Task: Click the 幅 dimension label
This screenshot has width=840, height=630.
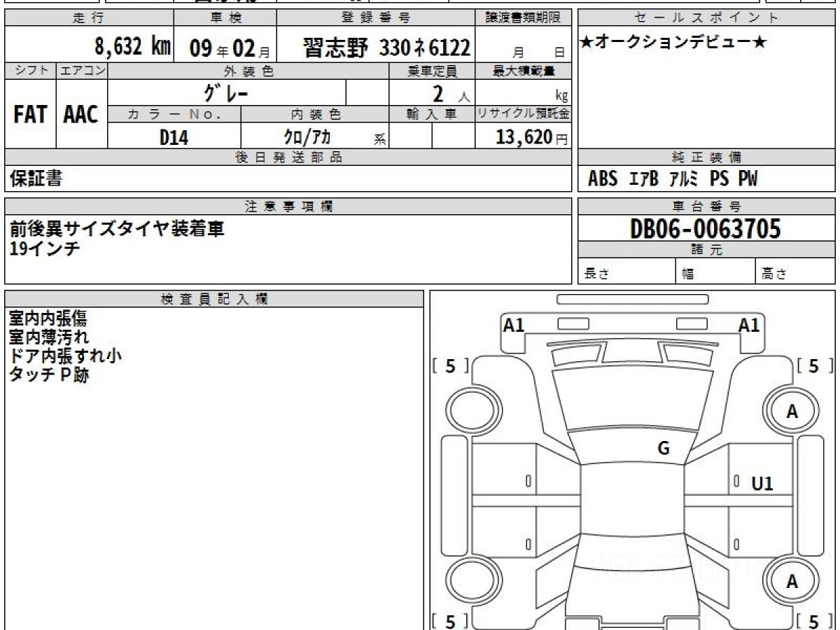Action: (688, 274)
